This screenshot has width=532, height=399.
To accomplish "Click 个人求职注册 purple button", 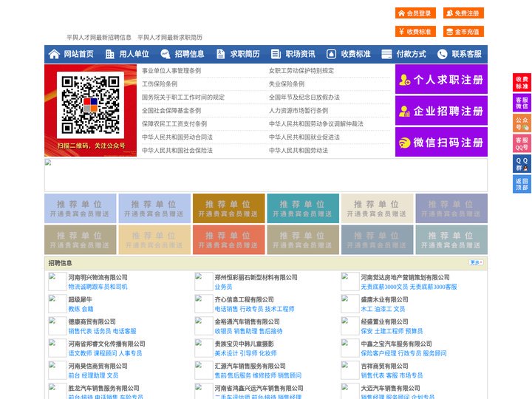I will (x=441, y=79).
